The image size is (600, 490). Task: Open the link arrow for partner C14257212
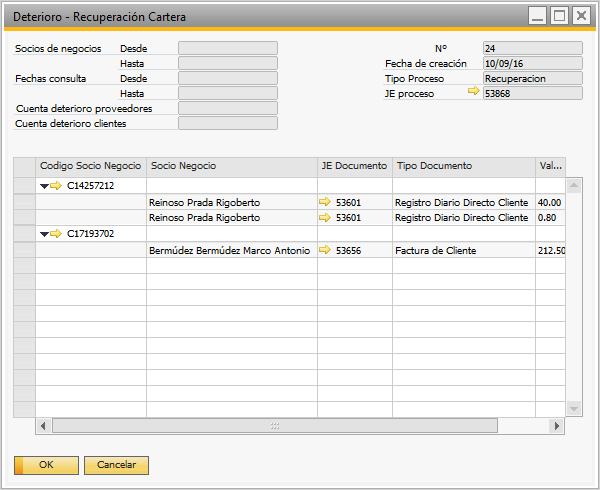click(57, 185)
